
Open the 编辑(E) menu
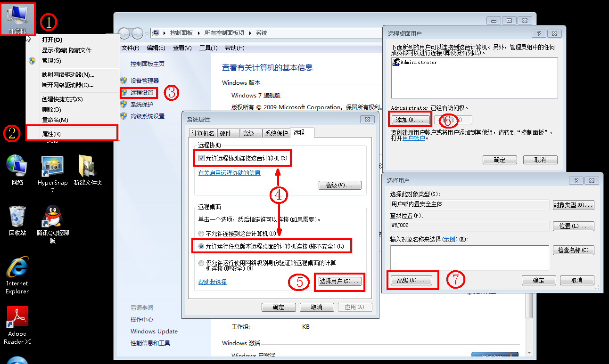(x=156, y=48)
